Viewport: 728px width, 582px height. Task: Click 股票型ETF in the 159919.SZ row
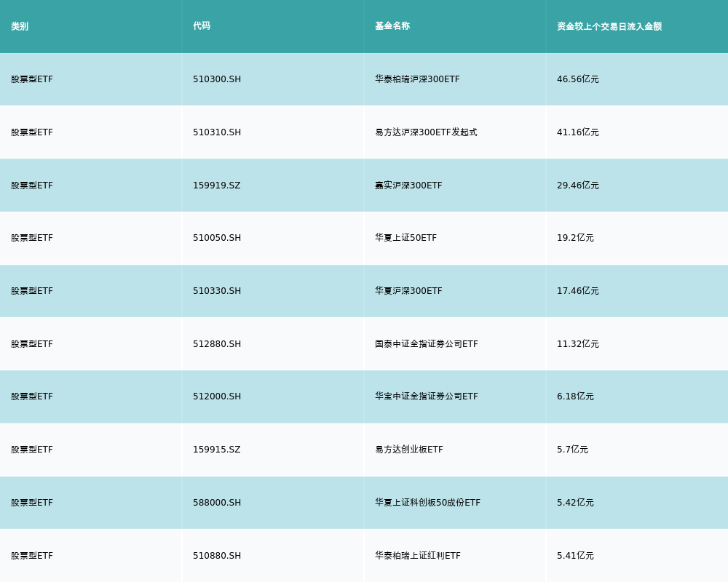(x=32, y=186)
